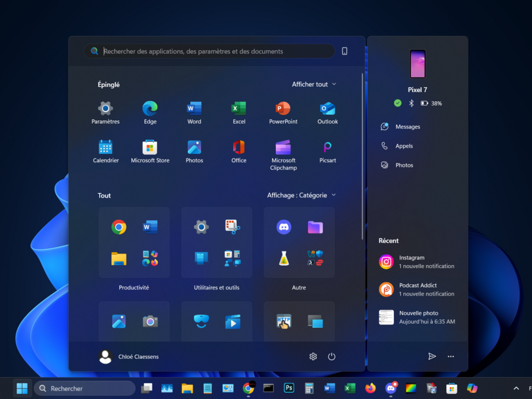532x399 pixels.
Task: Open pinned Photos app
Action: click(194, 152)
